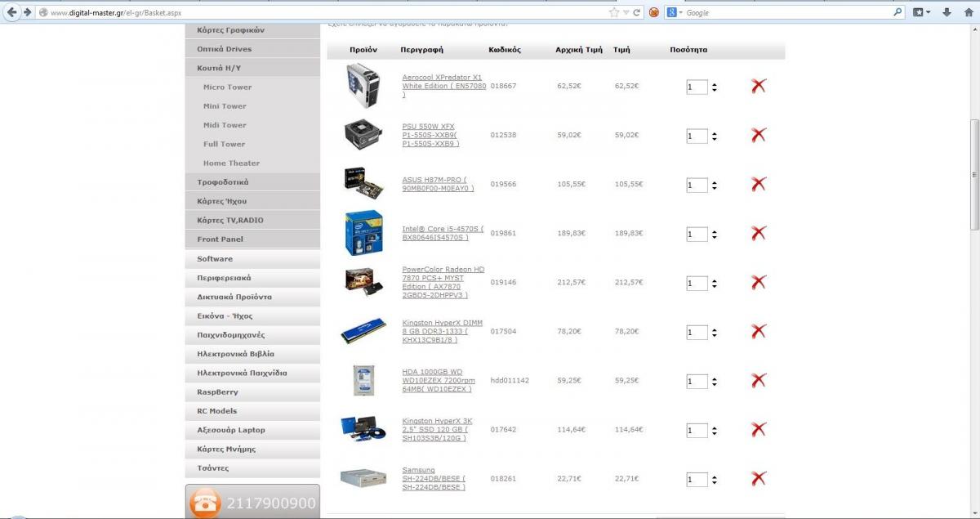This screenshot has height=519, width=980.
Task: Remove Kingston HyperX DIMM 8 GB item
Action: (759, 331)
